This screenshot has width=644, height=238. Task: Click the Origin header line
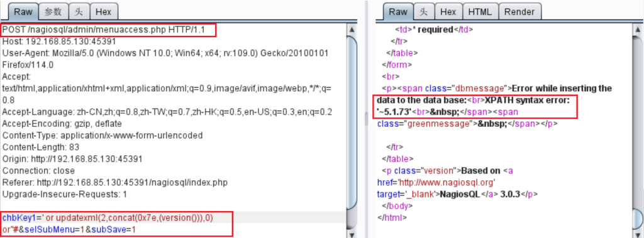click(x=72, y=159)
